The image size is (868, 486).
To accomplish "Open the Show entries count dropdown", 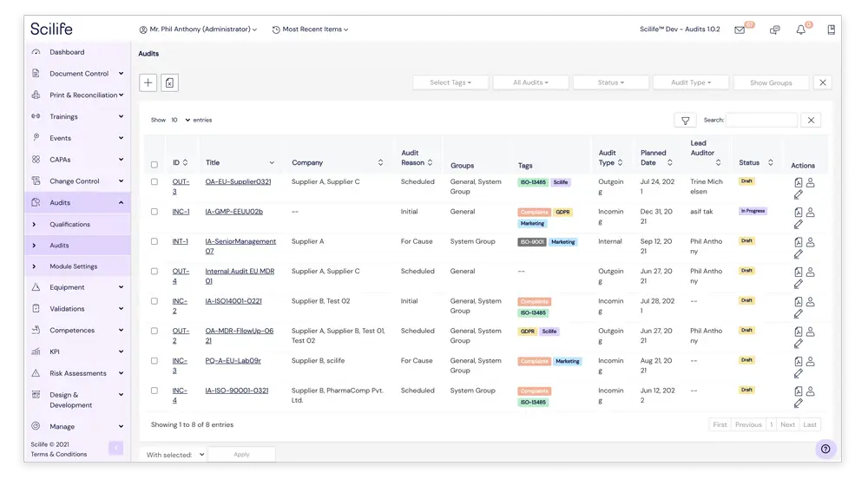I will 181,120.
